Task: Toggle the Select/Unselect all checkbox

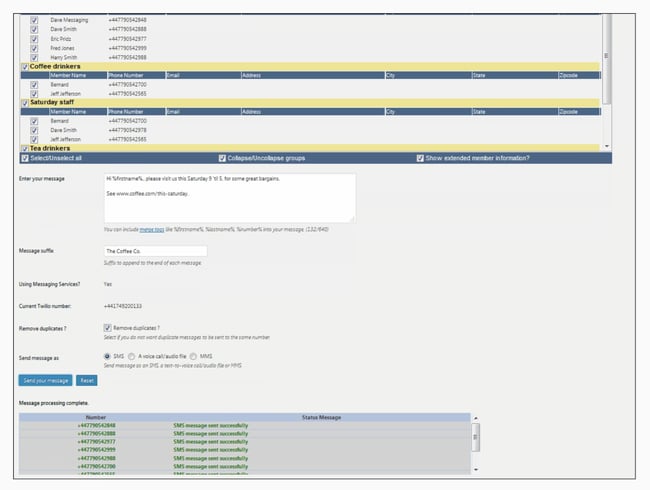Action: pyautogui.click(x=25, y=158)
